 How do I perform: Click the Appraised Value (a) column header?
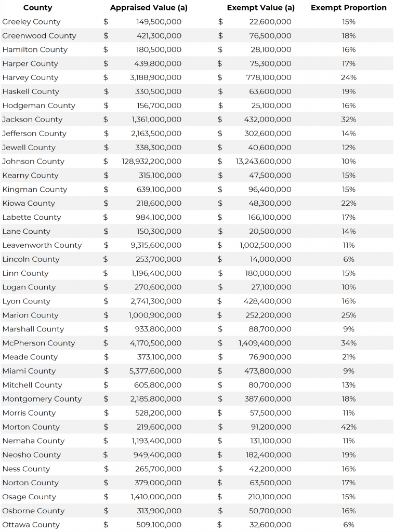click(149, 8)
